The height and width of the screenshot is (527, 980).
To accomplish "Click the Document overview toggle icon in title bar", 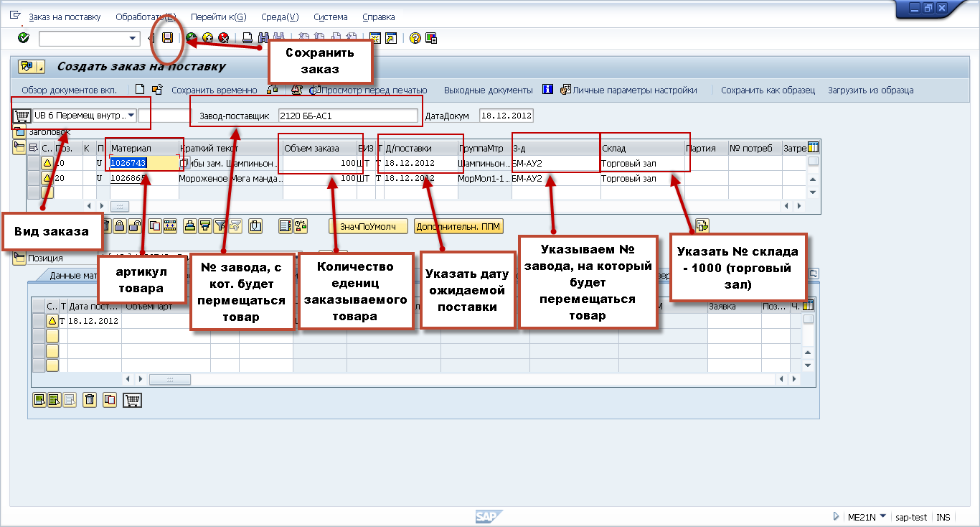I will click(x=31, y=67).
